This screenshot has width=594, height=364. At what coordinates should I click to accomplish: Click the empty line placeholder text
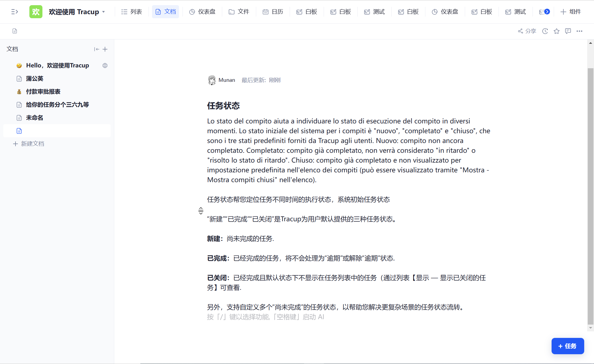tap(265, 317)
